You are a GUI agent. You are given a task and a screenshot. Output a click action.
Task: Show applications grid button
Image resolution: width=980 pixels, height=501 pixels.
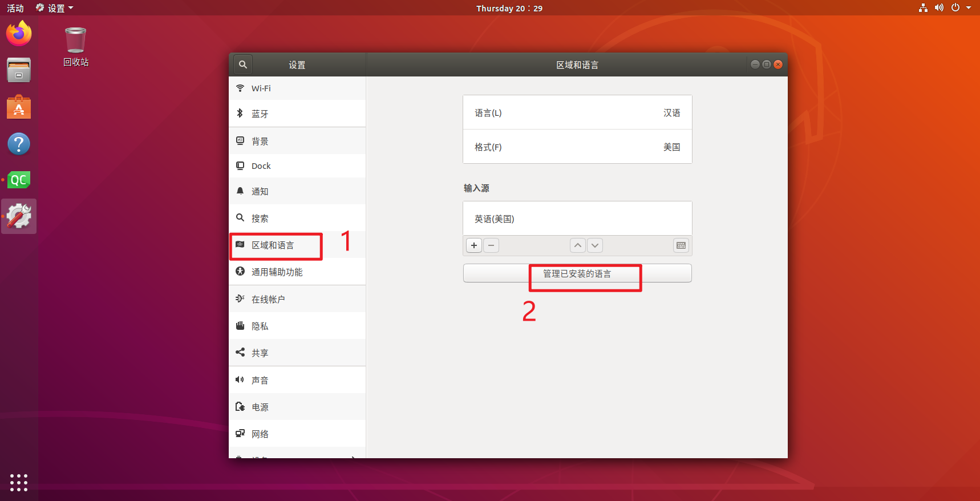click(x=19, y=482)
